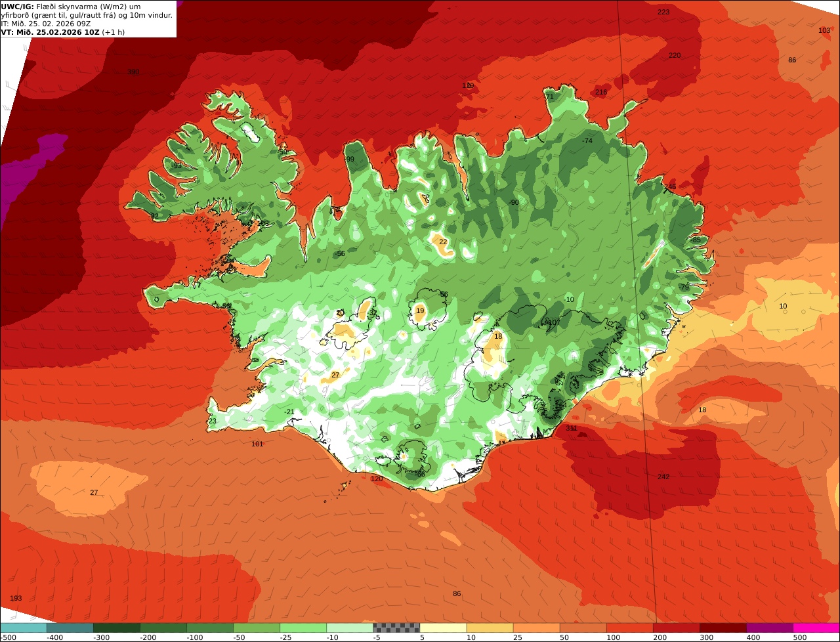
Task: Click the checkered swatch between -5 and 5
Action: [396, 628]
